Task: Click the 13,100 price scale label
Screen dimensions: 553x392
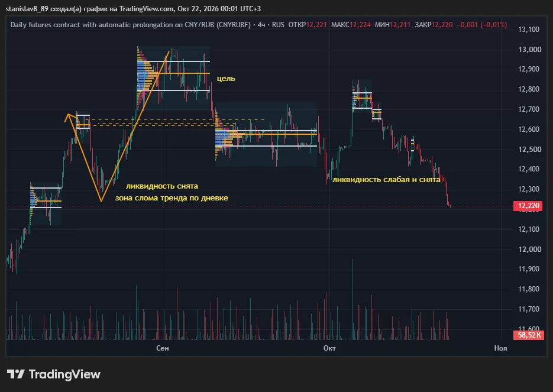Action: coord(529,30)
